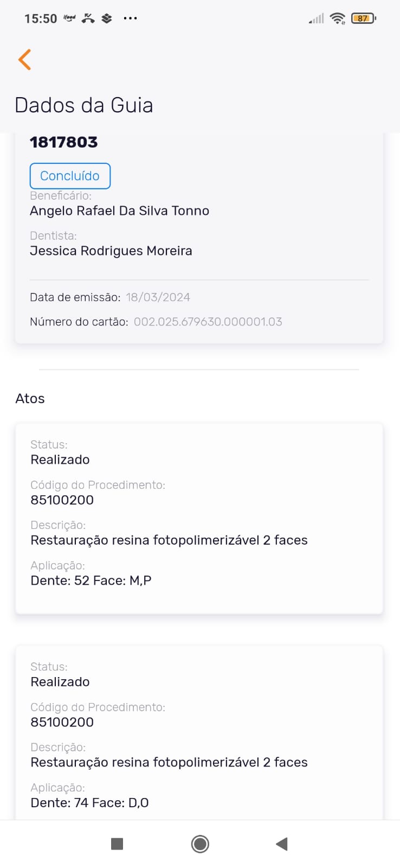Open the procedure card for Dente 74
Image resolution: width=400 pixels, height=868 pixels.
coord(199,732)
